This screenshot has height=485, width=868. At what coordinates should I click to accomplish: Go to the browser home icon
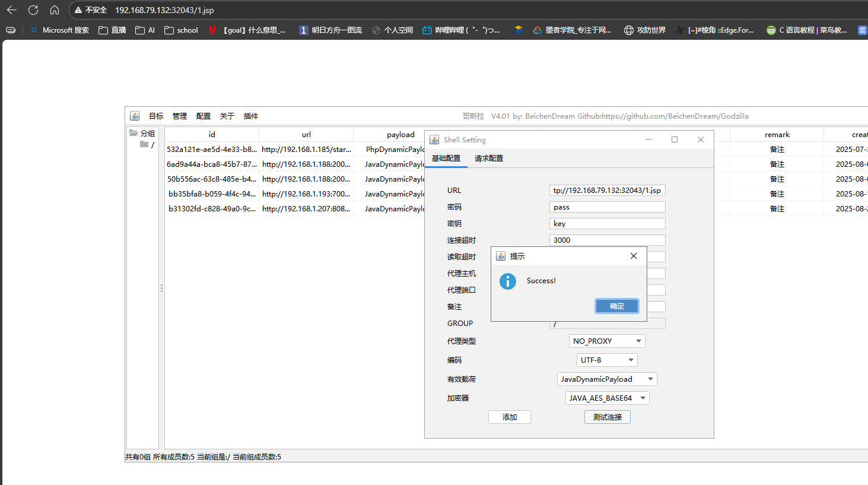point(55,10)
